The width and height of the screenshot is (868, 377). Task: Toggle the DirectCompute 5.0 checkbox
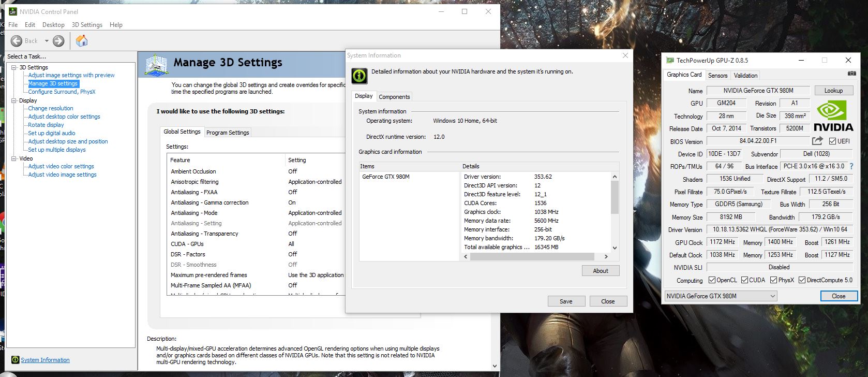(x=802, y=280)
